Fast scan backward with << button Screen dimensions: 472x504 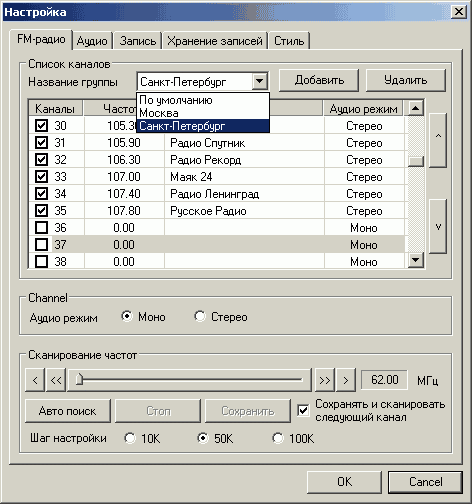56,380
